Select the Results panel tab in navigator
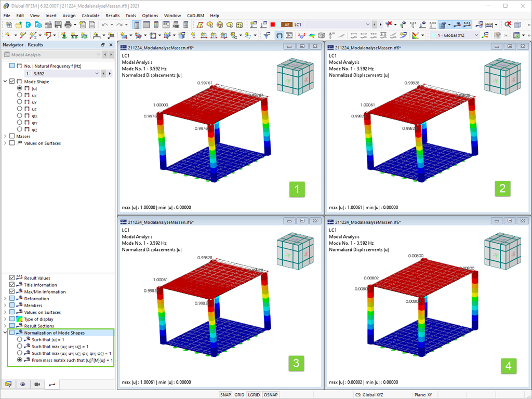The image size is (532, 399). (x=52, y=384)
